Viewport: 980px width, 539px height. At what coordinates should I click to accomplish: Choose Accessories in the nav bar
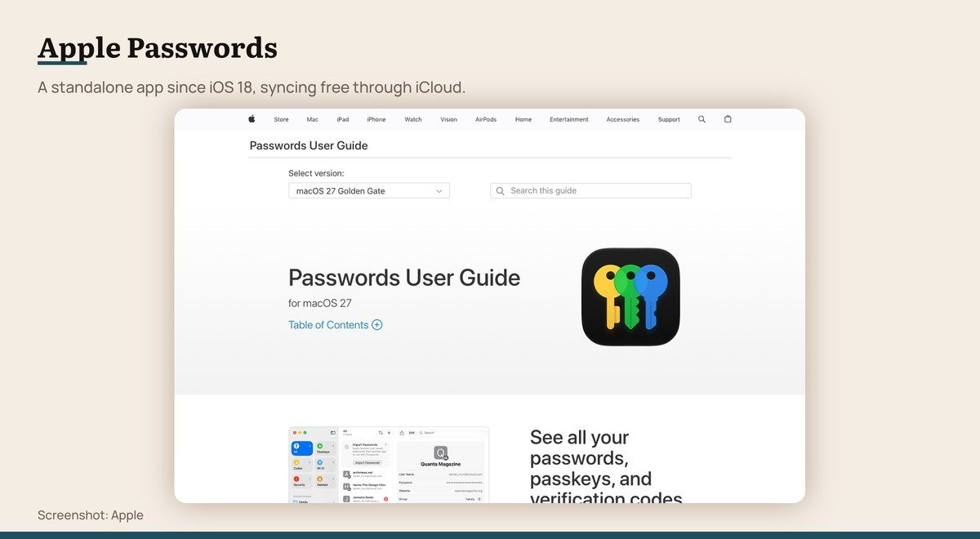(623, 119)
